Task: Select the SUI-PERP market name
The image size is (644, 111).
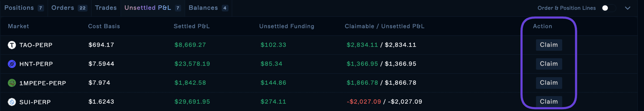Action: point(35,102)
